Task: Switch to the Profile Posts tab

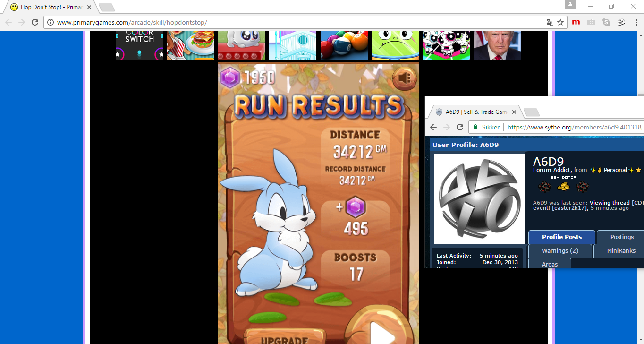Action: click(x=562, y=237)
